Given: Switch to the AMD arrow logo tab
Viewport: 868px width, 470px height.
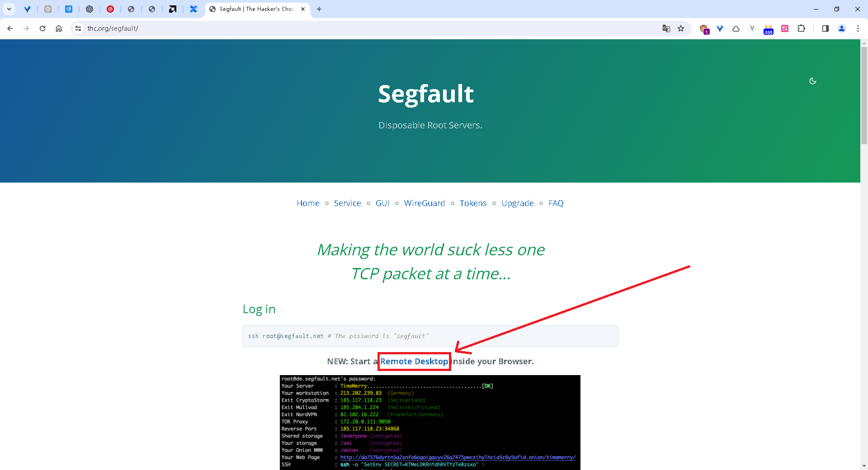Looking at the screenshot, I should click(x=173, y=9).
